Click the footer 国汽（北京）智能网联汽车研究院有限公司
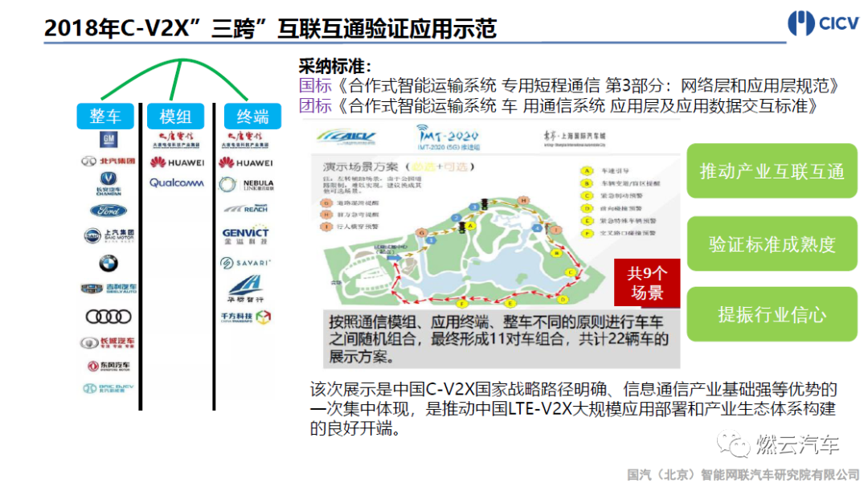This screenshot has width=868, height=483. 743,474
